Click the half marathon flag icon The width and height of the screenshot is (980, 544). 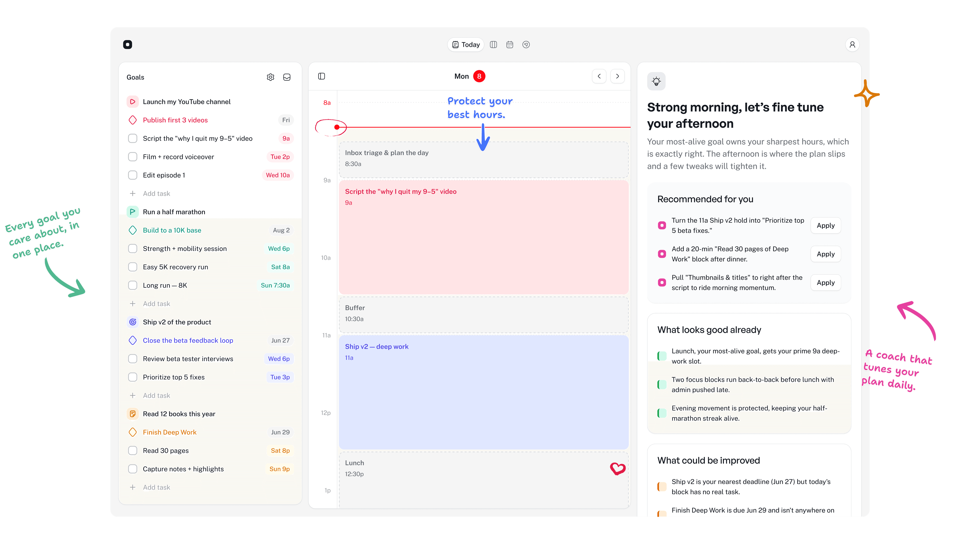pyautogui.click(x=132, y=212)
